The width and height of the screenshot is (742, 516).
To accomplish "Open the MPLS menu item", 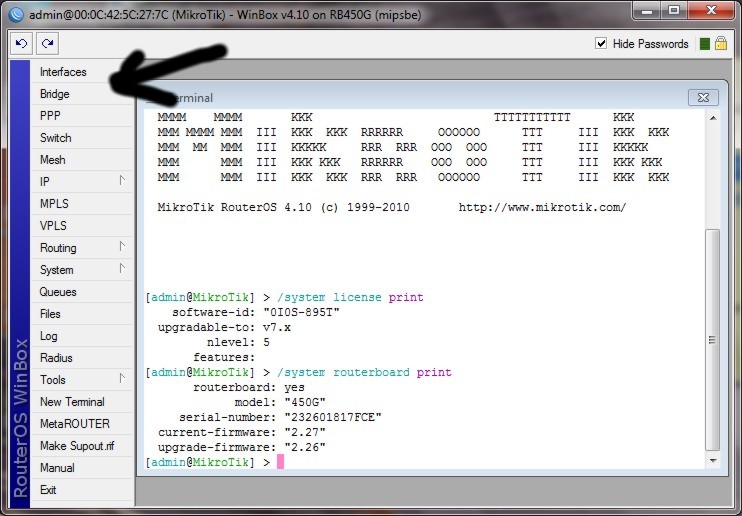I will [82, 204].
